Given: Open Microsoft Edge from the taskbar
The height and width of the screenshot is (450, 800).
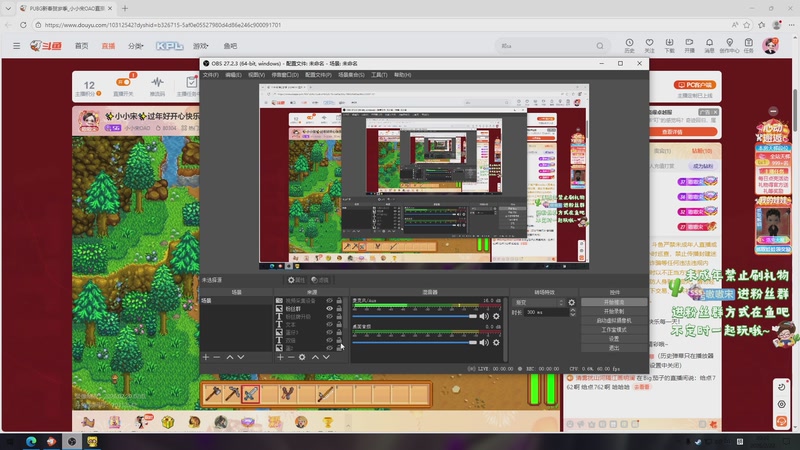Looking at the screenshot, I should click(x=31, y=441).
